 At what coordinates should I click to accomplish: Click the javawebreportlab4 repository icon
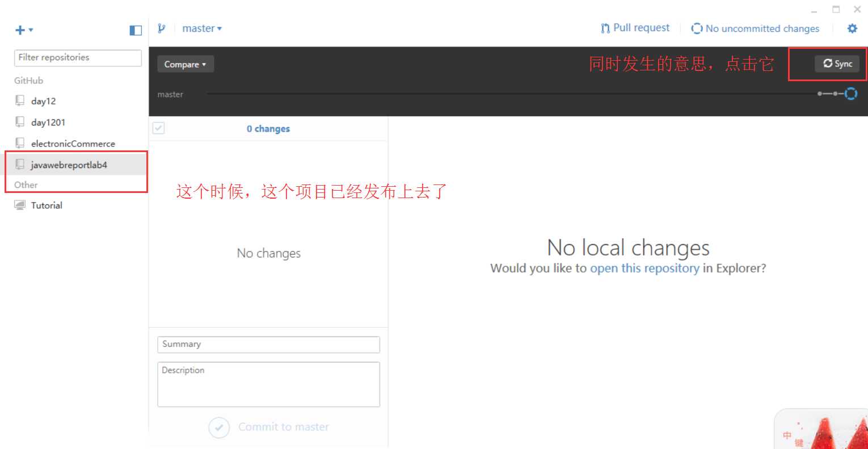pyautogui.click(x=20, y=164)
